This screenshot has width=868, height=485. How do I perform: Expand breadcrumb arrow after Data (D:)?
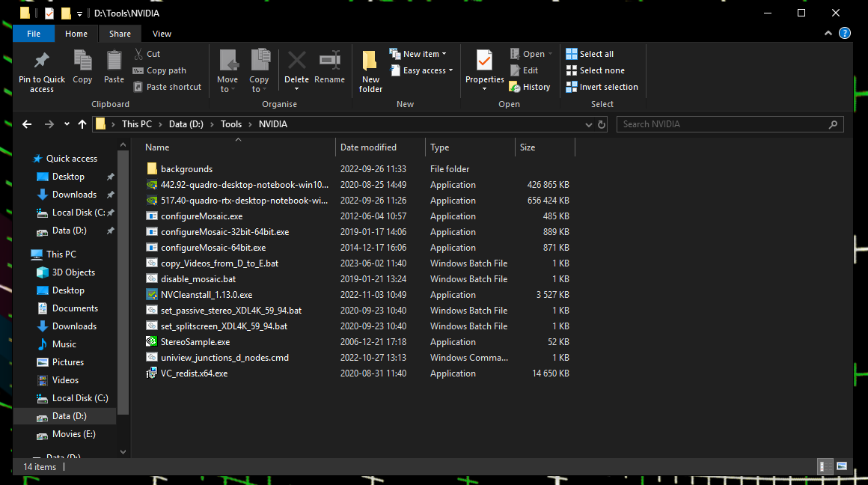click(212, 124)
